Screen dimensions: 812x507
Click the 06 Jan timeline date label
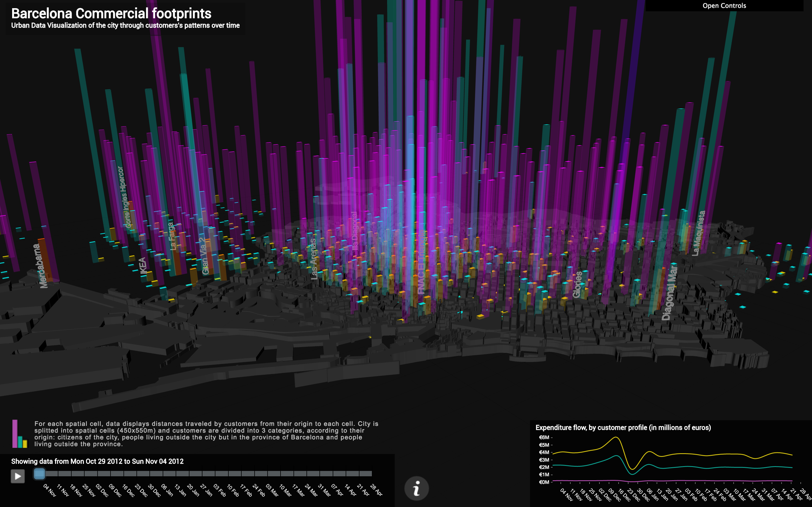167,490
